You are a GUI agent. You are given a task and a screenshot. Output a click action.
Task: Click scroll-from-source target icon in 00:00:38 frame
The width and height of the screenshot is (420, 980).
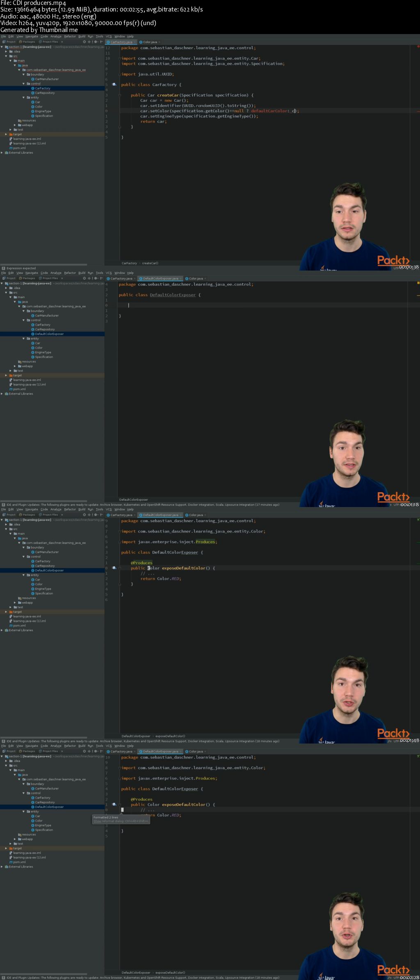[x=84, y=42]
